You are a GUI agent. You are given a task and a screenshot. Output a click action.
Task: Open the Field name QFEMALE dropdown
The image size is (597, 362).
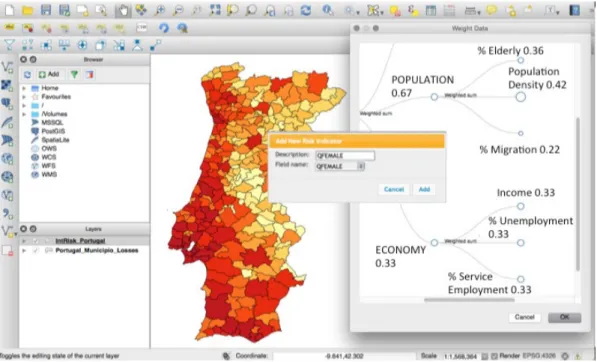click(340, 166)
